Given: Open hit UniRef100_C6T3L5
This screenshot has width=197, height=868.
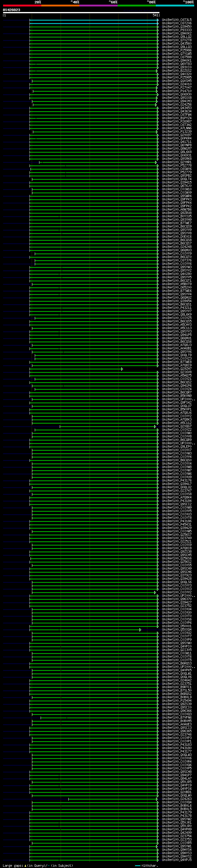Looking at the screenshot, I should tap(177, 20).
